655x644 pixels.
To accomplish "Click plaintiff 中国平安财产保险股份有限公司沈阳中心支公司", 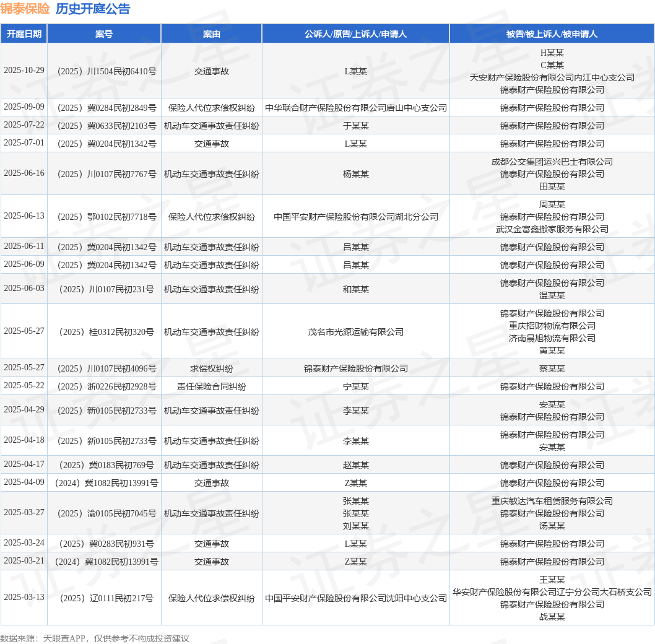I will [356, 598].
